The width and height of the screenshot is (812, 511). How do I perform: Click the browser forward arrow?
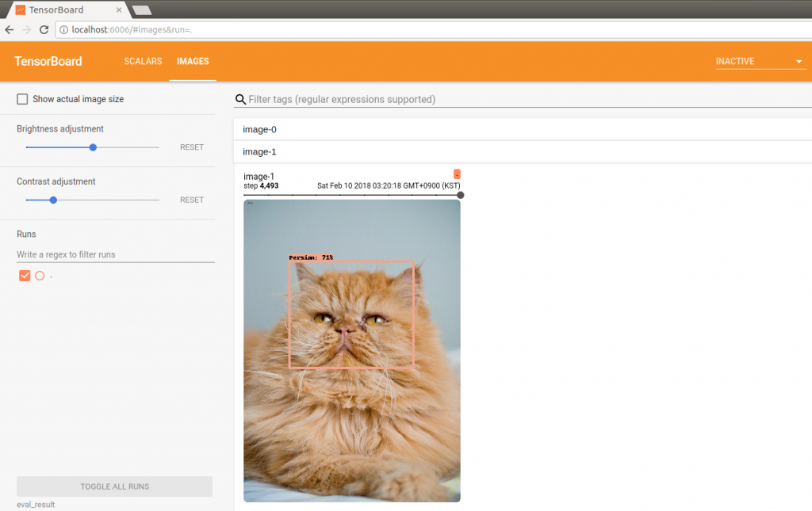click(x=27, y=29)
